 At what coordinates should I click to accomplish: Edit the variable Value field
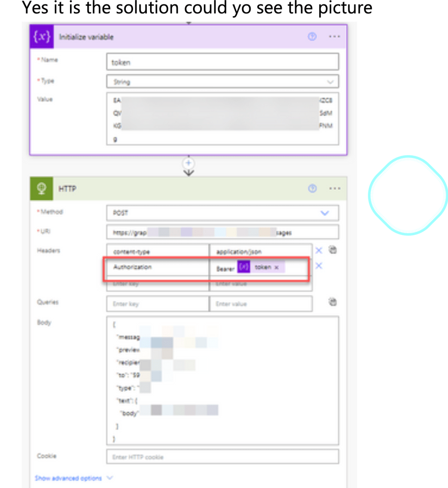223,119
